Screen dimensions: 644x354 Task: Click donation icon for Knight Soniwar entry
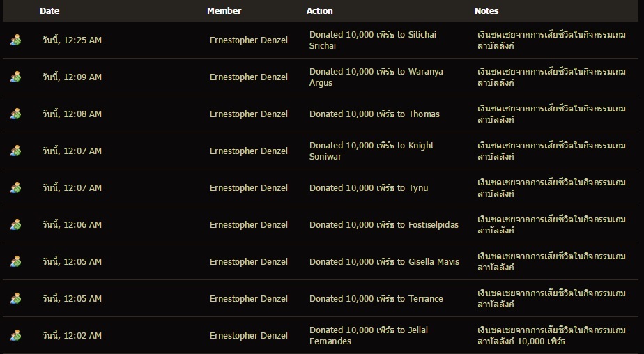point(15,151)
